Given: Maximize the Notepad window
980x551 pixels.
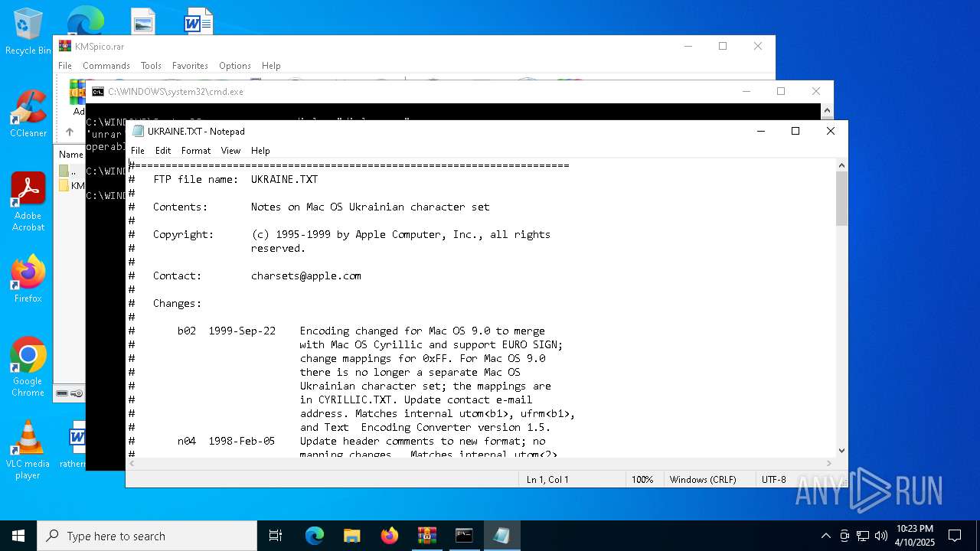Looking at the screenshot, I should click(x=795, y=131).
